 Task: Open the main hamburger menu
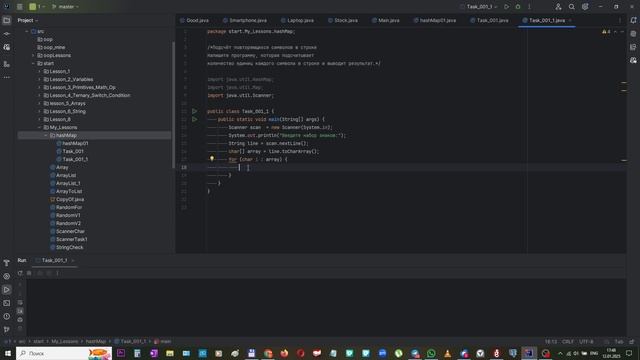point(20,7)
